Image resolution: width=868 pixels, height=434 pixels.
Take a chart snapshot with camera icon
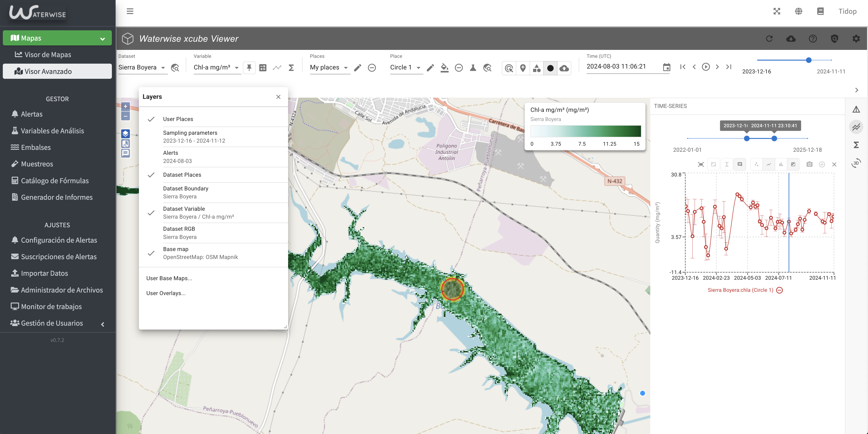click(x=809, y=164)
